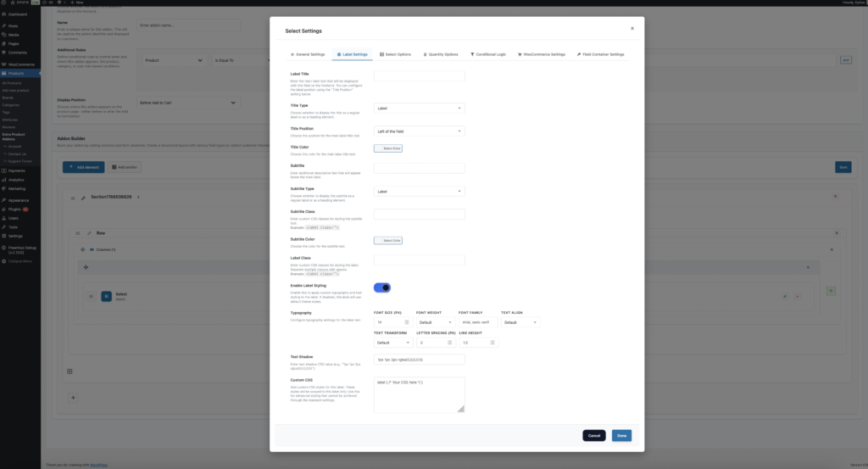
Task: Open the Font Weight dropdown
Action: (x=435, y=322)
